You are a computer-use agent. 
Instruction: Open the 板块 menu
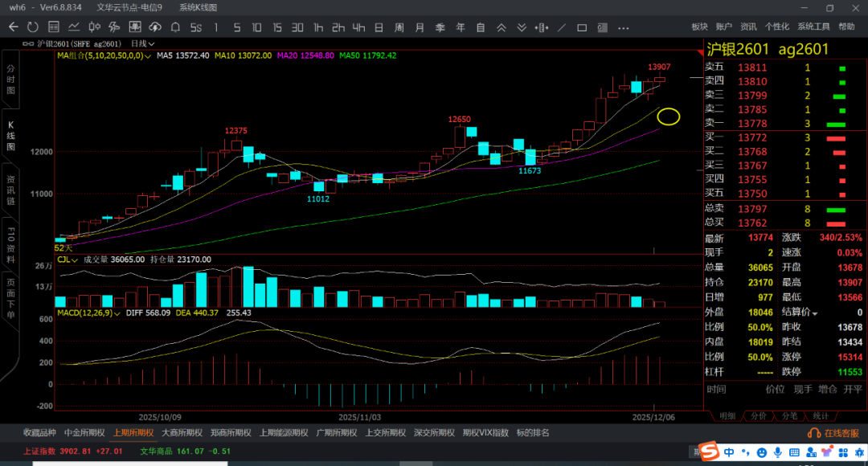click(700, 27)
